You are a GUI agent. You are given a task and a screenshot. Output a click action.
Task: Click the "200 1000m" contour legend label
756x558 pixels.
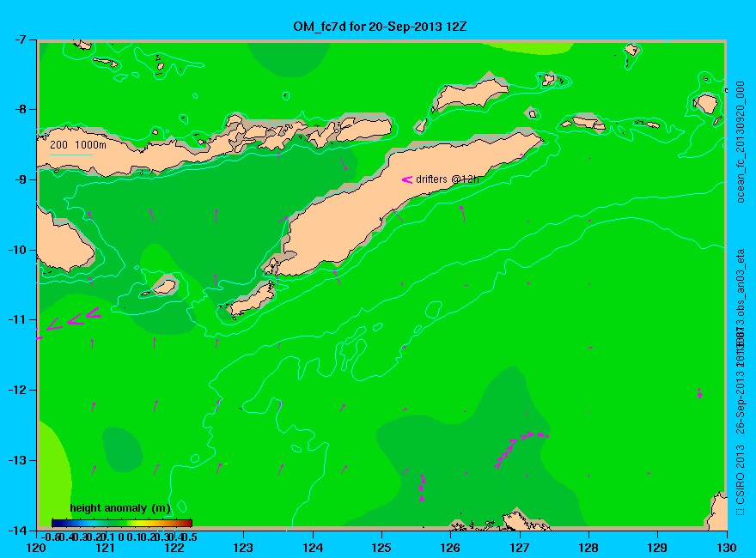(x=78, y=144)
